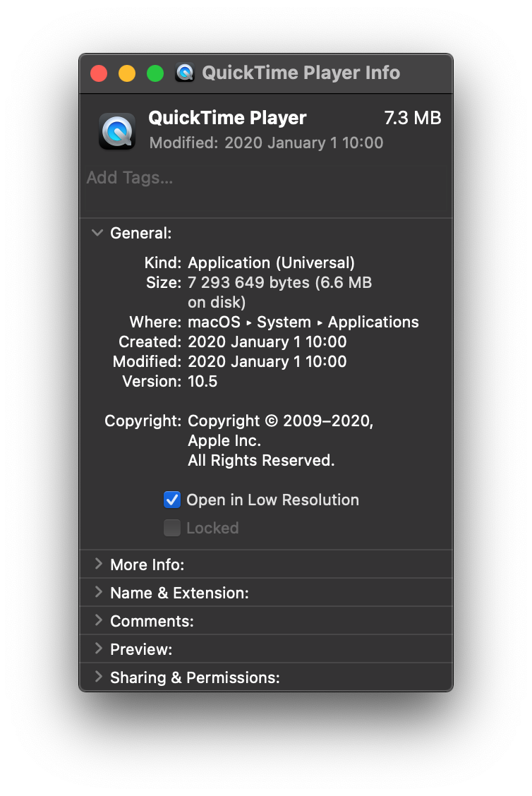Select the large QuickTime Player app icon
The height and width of the screenshot is (796, 532).
pos(116,131)
